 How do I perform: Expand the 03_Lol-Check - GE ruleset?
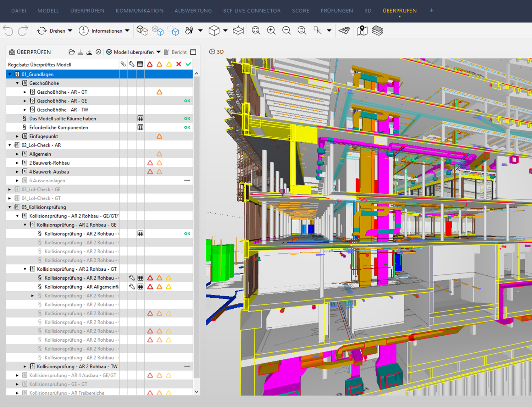tap(9, 189)
